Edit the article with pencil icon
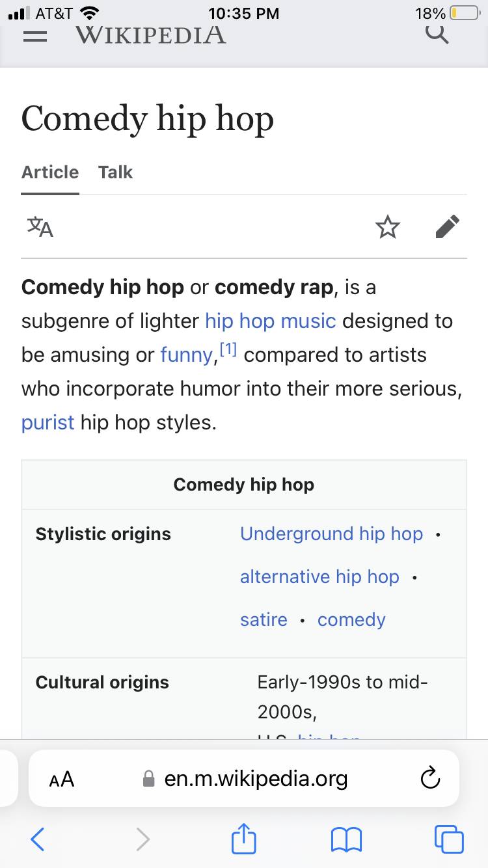Image resolution: width=488 pixels, height=868 pixels. (447, 227)
